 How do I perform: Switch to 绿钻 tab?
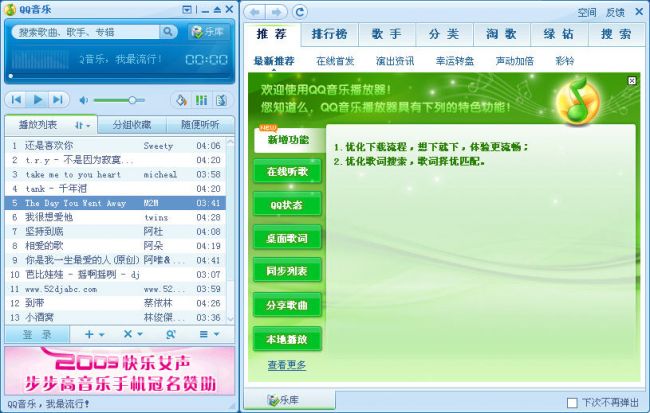pos(559,34)
